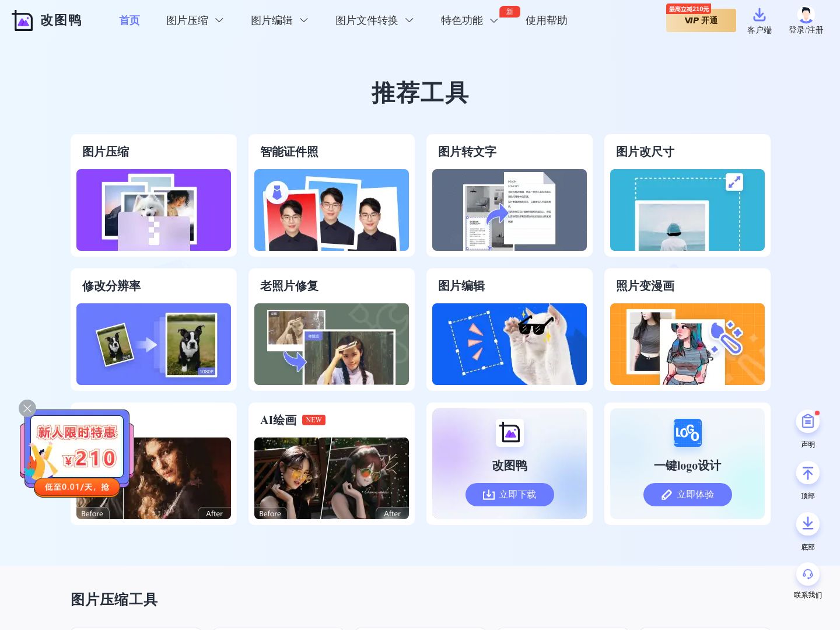Open the 图片文件转换 nav menu

pos(366,20)
